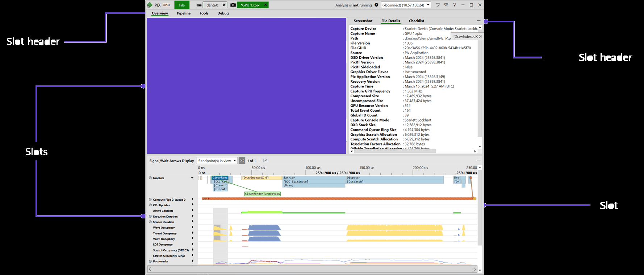
Task: Expand the VGPR Occupancy lane
Action: pyautogui.click(x=193, y=239)
